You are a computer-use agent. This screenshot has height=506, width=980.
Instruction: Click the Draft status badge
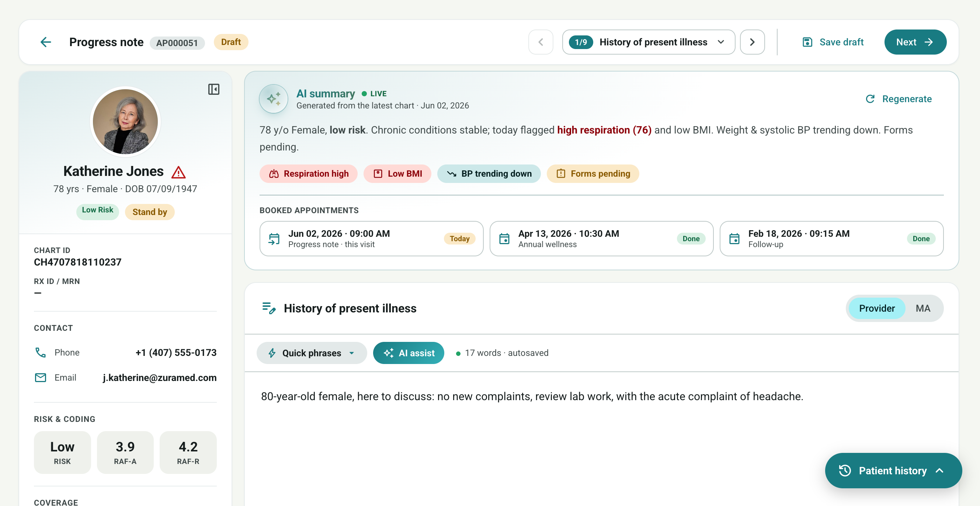[231, 42]
